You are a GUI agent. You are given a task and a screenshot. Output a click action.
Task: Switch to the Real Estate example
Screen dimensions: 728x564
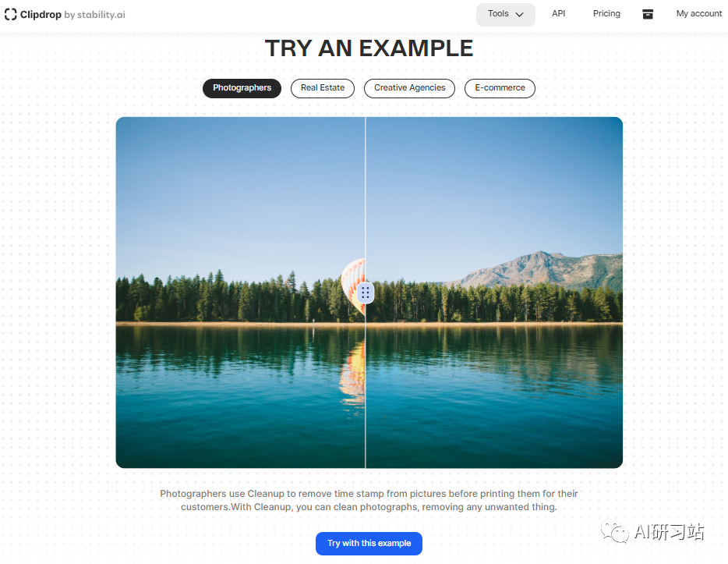[x=323, y=88]
